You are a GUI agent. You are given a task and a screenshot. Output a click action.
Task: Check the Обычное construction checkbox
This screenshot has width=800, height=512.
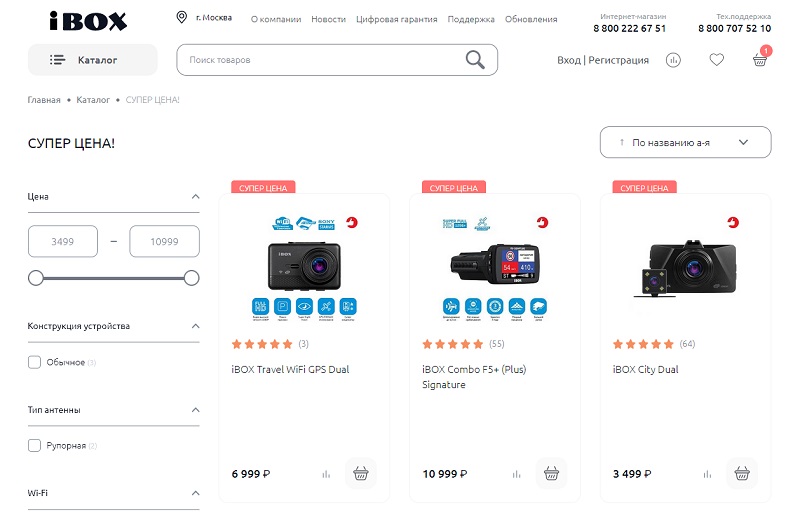pos(35,362)
